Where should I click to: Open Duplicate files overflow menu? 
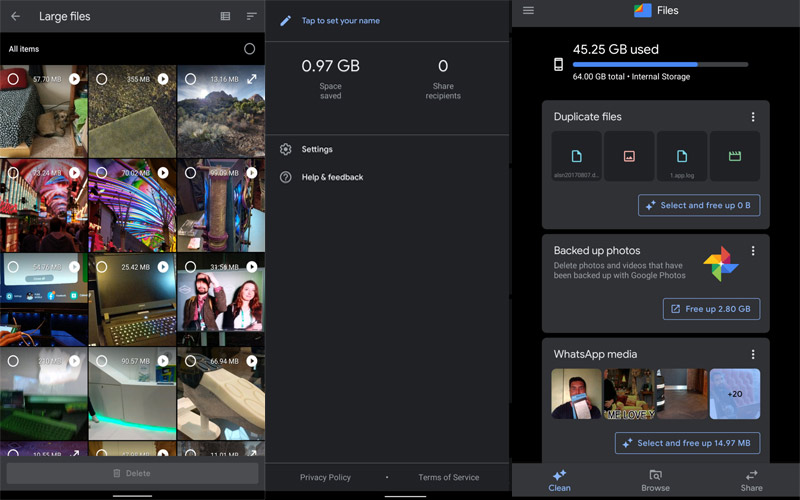pos(753,117)
